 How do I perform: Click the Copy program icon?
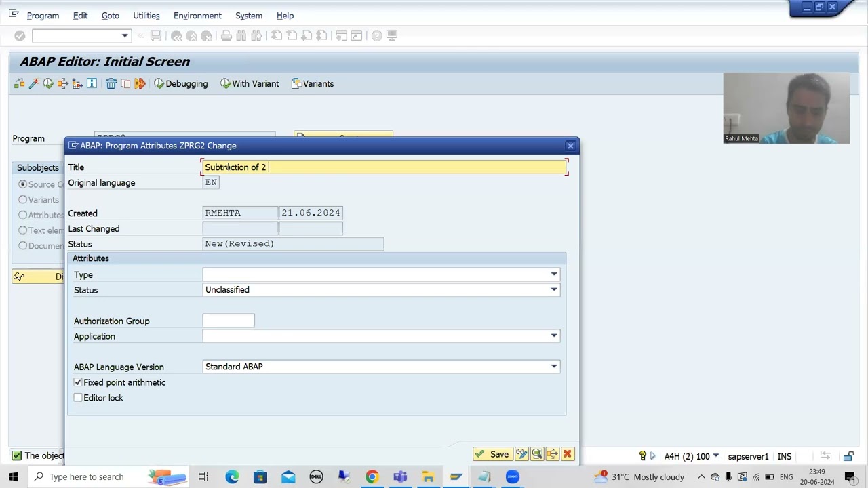tap(125, 83)
